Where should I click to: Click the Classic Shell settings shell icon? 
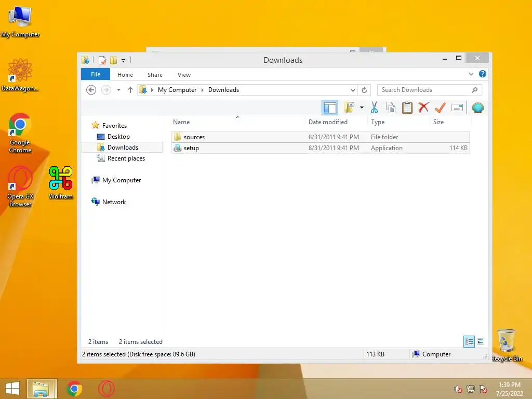tap(478, 108)
